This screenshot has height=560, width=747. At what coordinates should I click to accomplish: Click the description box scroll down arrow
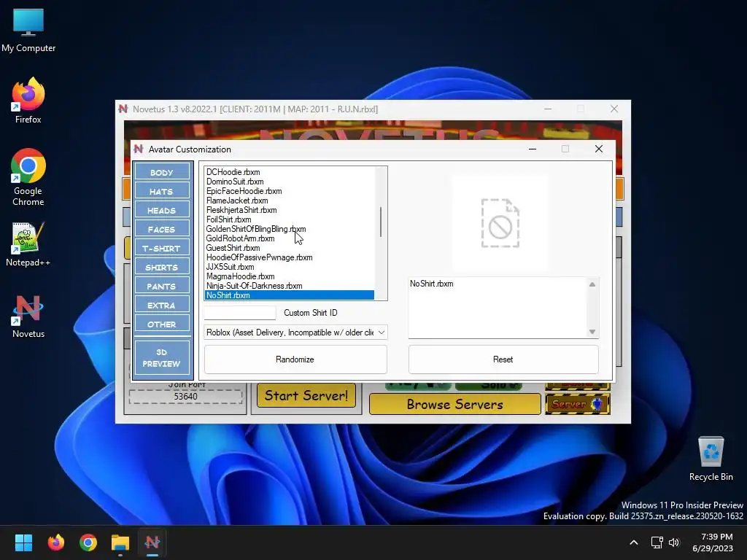coord(592,332)
